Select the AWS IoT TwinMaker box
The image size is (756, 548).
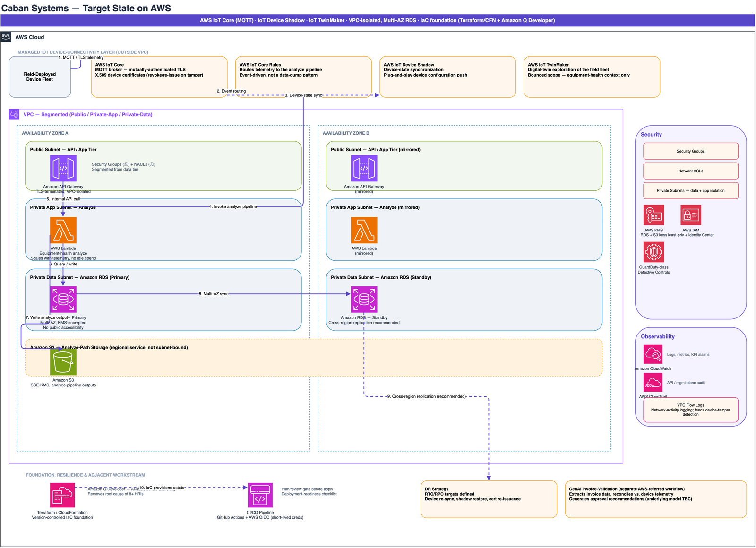[592, 77]
